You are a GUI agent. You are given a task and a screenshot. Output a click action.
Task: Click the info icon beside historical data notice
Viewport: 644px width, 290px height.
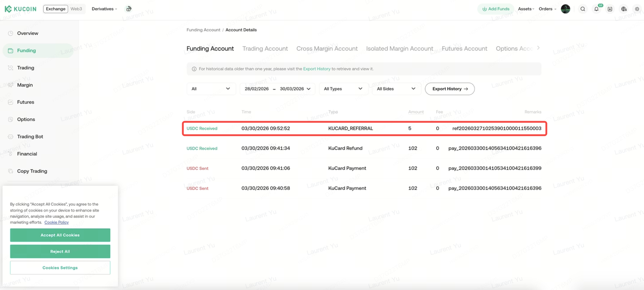coord(194,69)
